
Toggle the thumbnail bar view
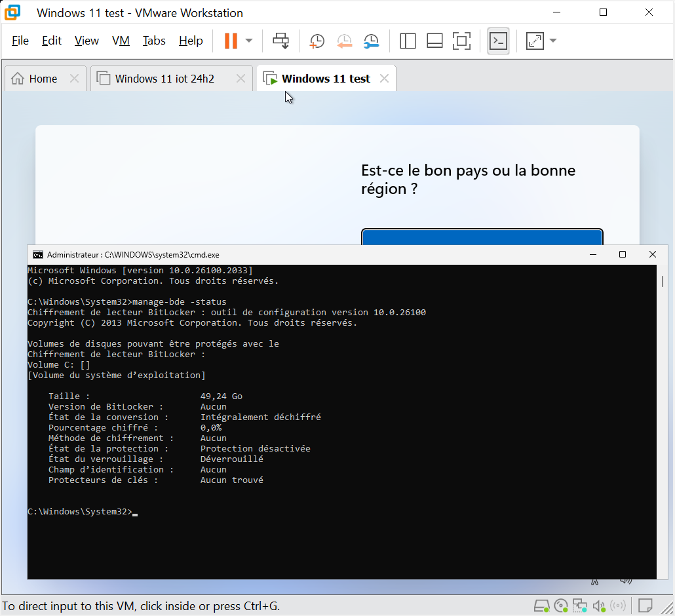point(434,41)
